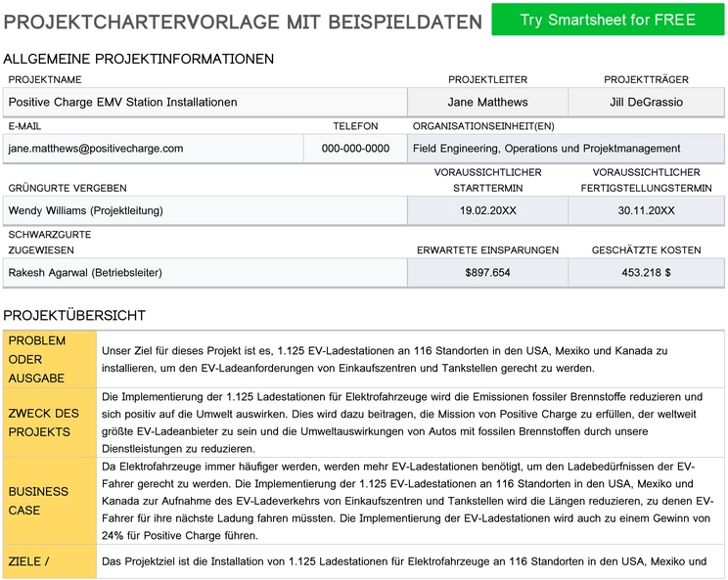Select the Jane Matthews project leader cell
This screenshot has height=580, width=728.
coord(487,102)
